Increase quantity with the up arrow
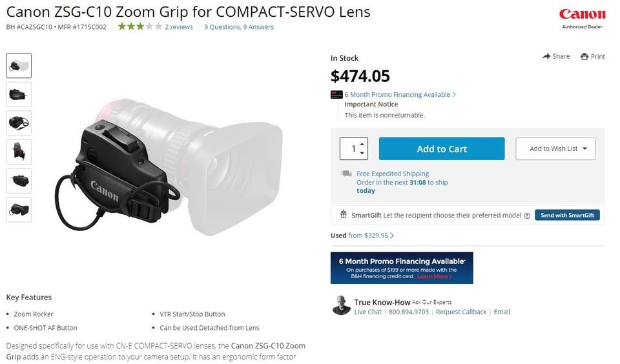 362,144
